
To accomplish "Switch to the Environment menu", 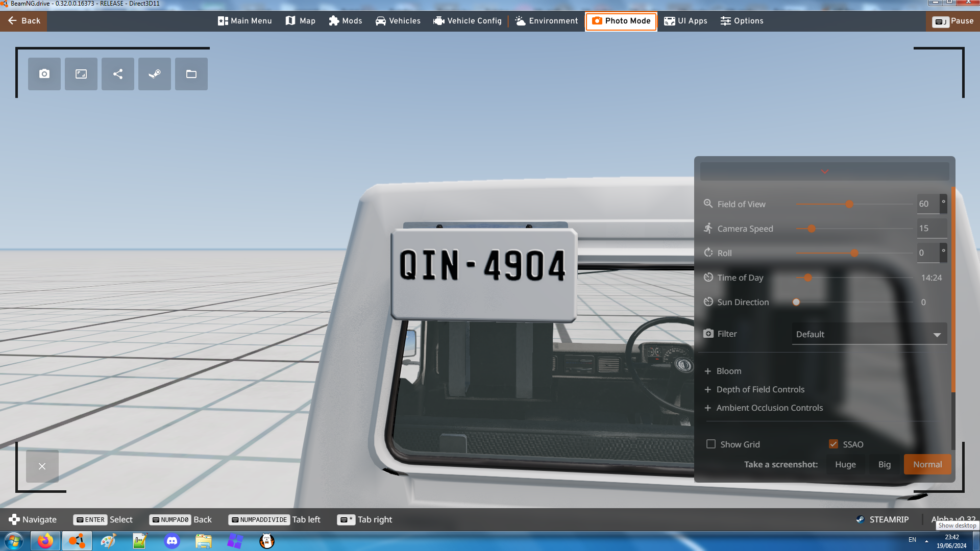I will point(547,21).
